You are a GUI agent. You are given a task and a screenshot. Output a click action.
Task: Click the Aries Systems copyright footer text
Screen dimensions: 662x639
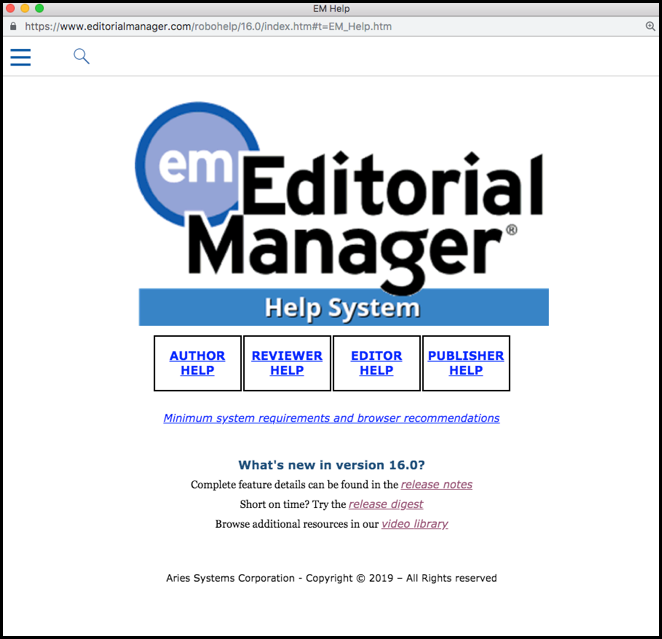click(331, 578)
